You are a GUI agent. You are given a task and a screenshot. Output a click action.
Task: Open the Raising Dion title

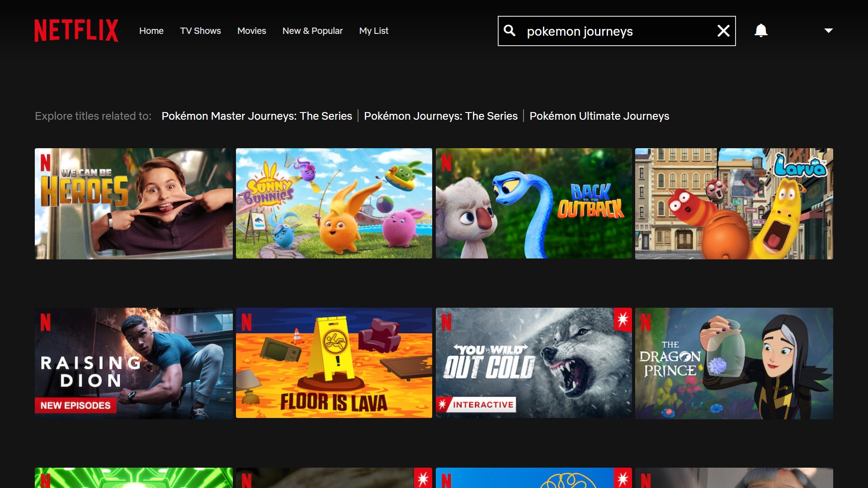click(134, 363)
